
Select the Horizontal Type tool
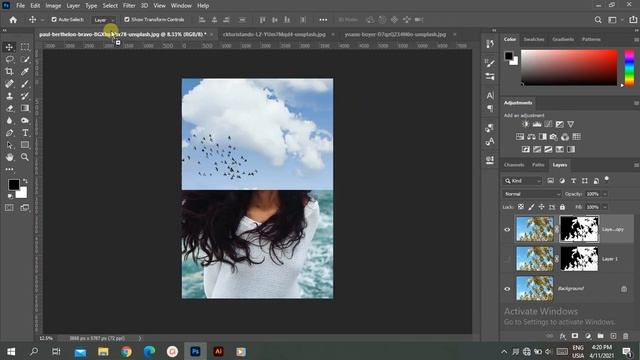tap(25, 133)
